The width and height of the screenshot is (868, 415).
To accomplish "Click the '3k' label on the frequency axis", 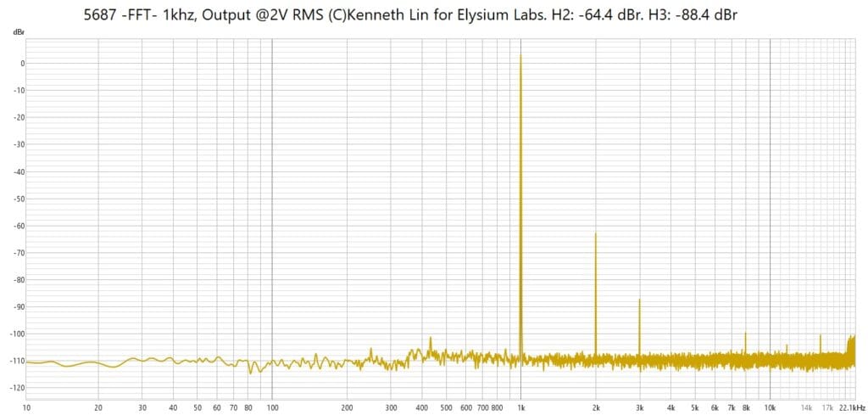I will pyautogui.click(x=639, y=408).
